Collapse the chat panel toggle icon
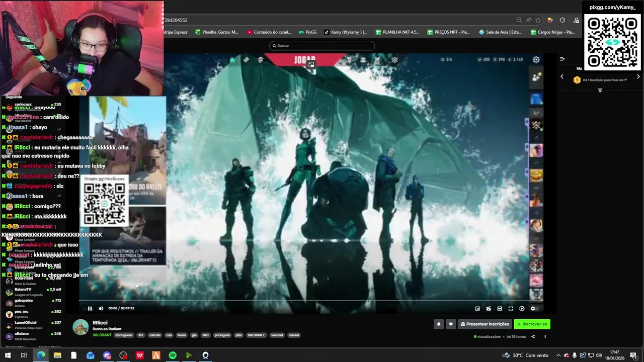The height and width of the screenshot is (362, 644). pyautogui.click(x=562, y=59)
